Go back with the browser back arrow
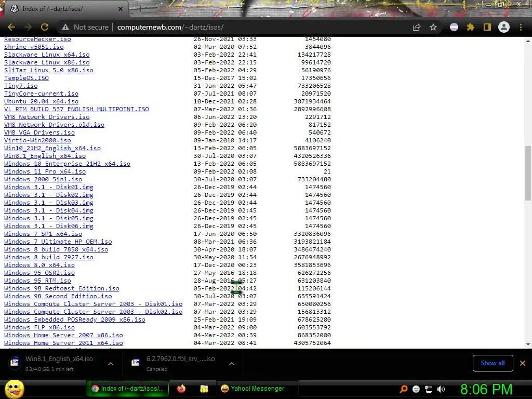 click(x=11, y=27)
